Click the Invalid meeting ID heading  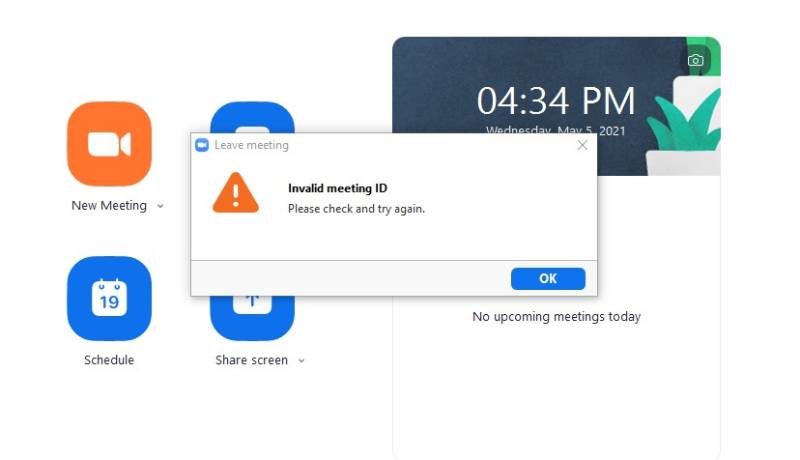[338, 188]
